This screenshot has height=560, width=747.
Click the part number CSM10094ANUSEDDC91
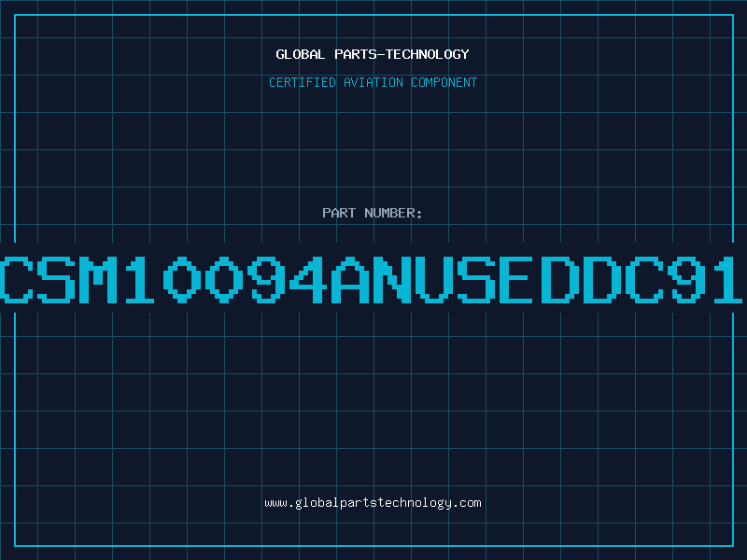372,279
